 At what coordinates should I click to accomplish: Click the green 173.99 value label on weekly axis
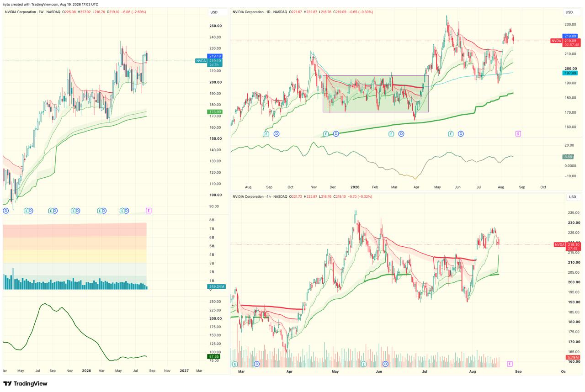[x=215, y=112]
